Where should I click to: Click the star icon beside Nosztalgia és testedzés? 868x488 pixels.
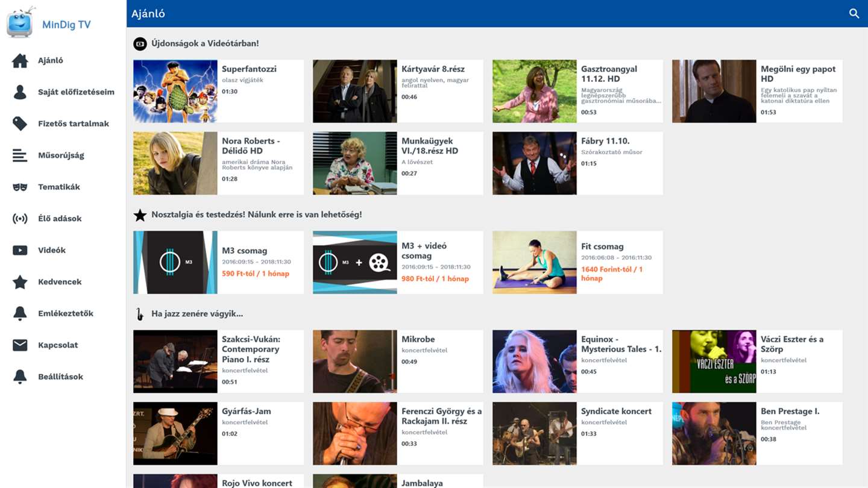tap(140, 215)
